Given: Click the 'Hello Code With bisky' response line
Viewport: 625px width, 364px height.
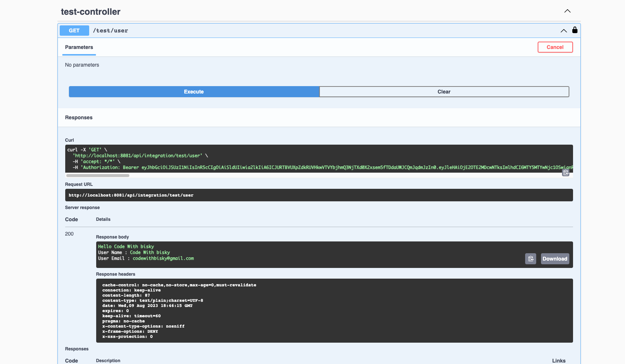Looking at the screenshot, I should [x=126, y=247].
